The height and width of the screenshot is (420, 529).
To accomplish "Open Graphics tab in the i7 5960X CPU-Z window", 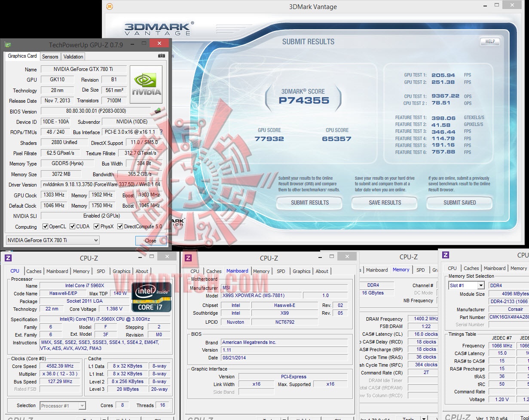I will (x=121, y=271).
